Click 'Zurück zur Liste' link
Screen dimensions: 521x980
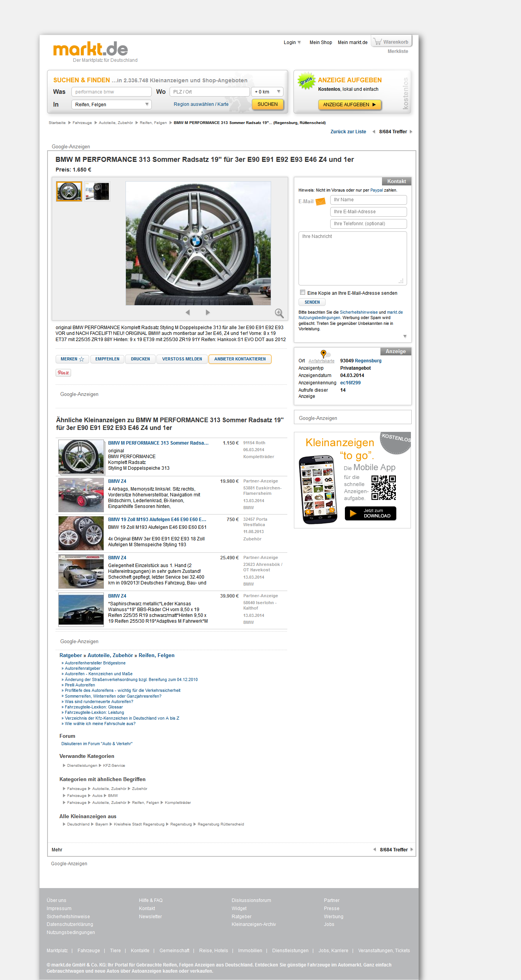348,132
